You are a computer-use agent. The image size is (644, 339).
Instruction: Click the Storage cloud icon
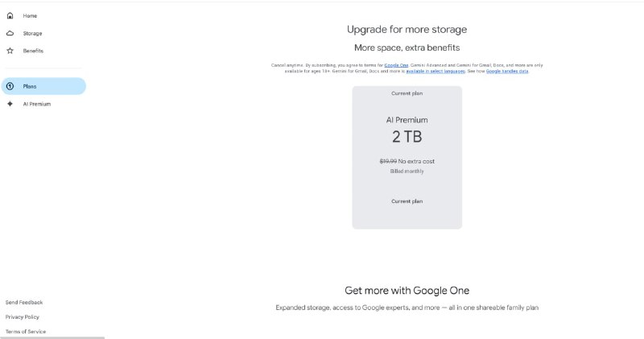click(x=10, y=34)
